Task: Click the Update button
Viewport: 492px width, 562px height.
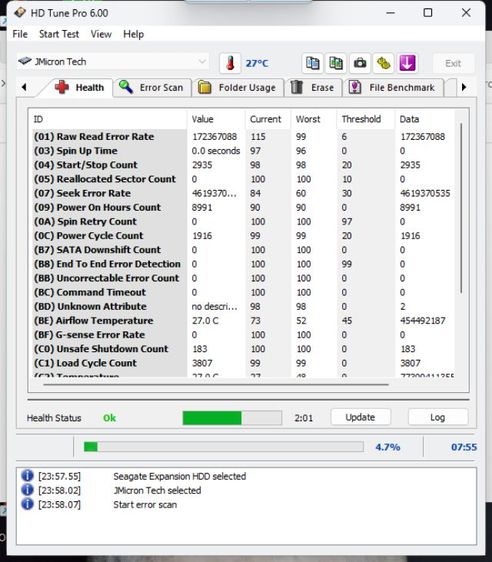Action: 360,417
